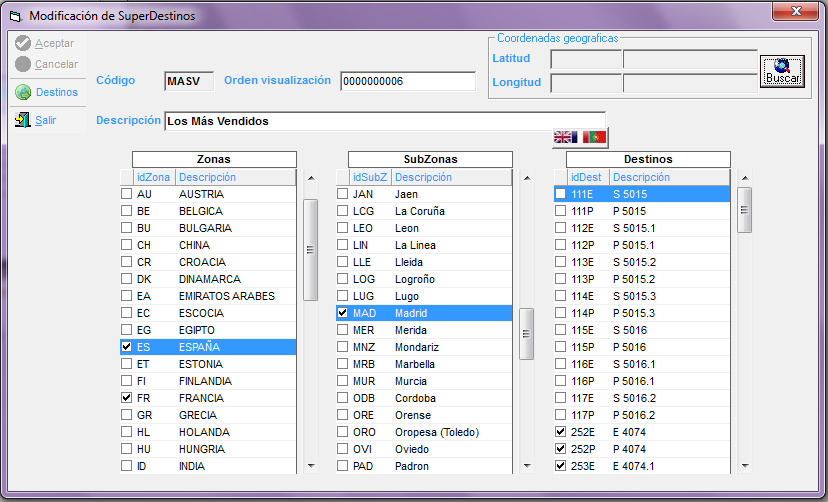Click the SubZonas list title header
Screen dimensions: 828x502
tap(430, 159)
